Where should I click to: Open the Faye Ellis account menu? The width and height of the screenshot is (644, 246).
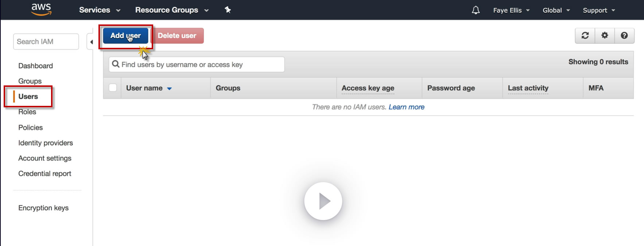tap(511, 10)
